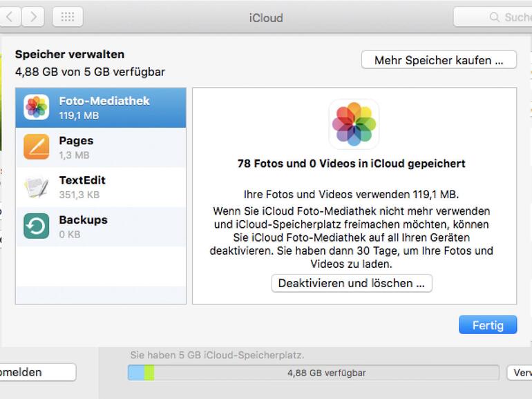Click the large Photos icon in detail pane

click(x=354, y=124)
